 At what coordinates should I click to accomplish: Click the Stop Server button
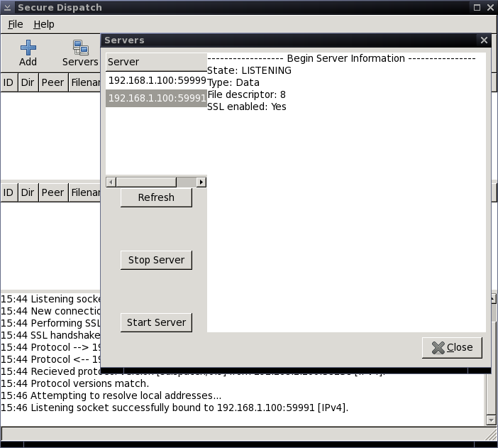tap(156, 260)
